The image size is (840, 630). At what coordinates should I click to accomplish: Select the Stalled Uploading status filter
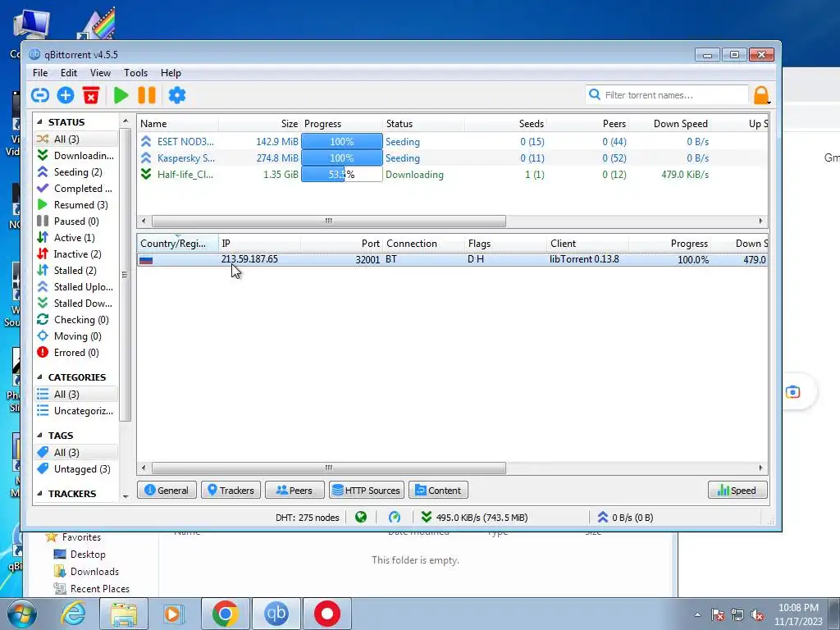pyautogui.click(x=76, y=286)
